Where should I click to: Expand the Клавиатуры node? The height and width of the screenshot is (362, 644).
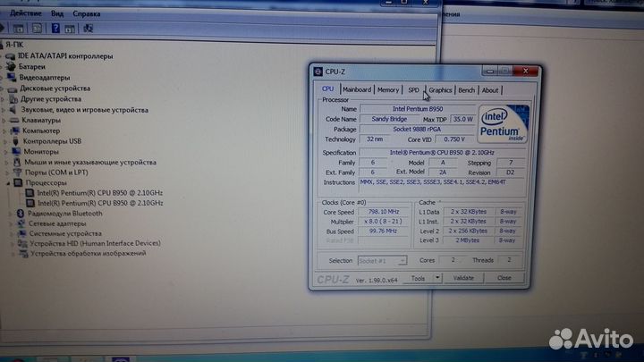coord(4,121)
